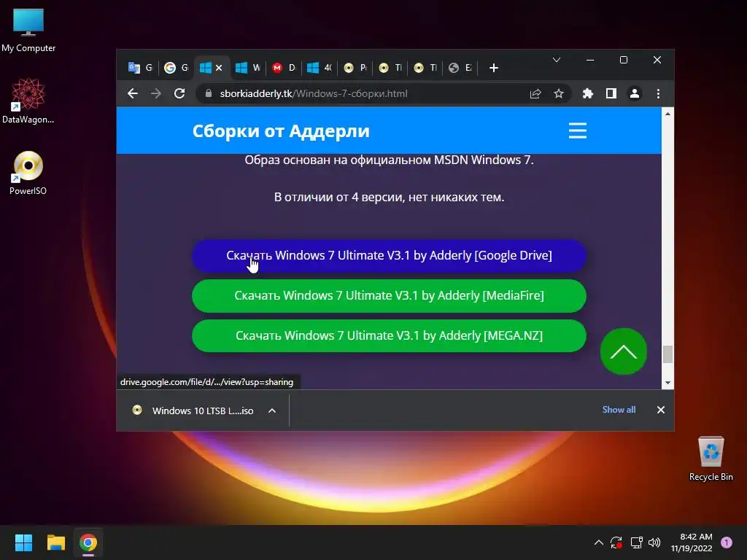Share this page via share icon
Image resolution: width=747 pixels, height=560 pixels.
[x=535, y=94]
